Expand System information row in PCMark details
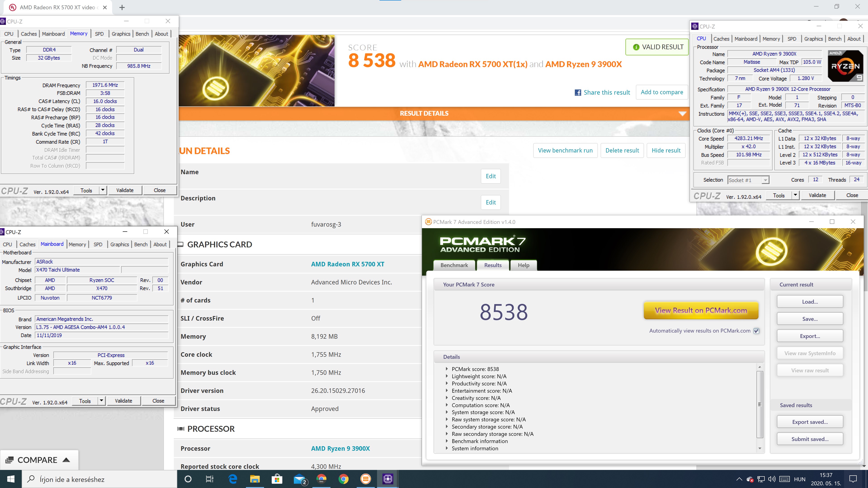 click(447, 448)
